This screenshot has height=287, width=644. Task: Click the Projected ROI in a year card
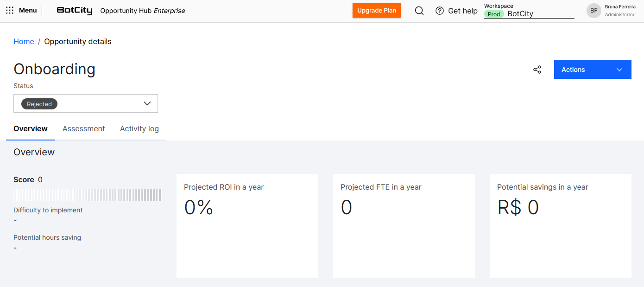247,226
